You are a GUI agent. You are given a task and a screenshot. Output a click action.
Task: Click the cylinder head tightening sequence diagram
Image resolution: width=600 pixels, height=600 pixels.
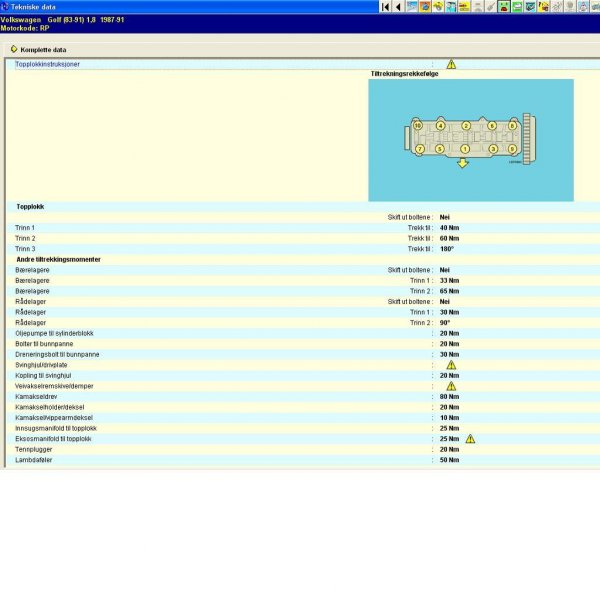point(470,140)
